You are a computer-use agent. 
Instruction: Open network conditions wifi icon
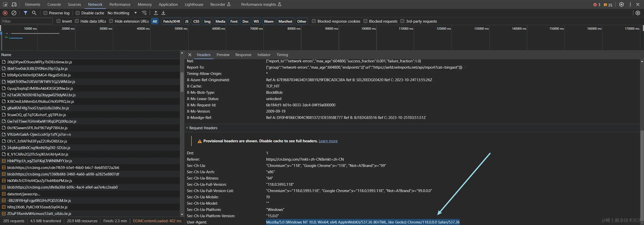[x=144, y=13]
